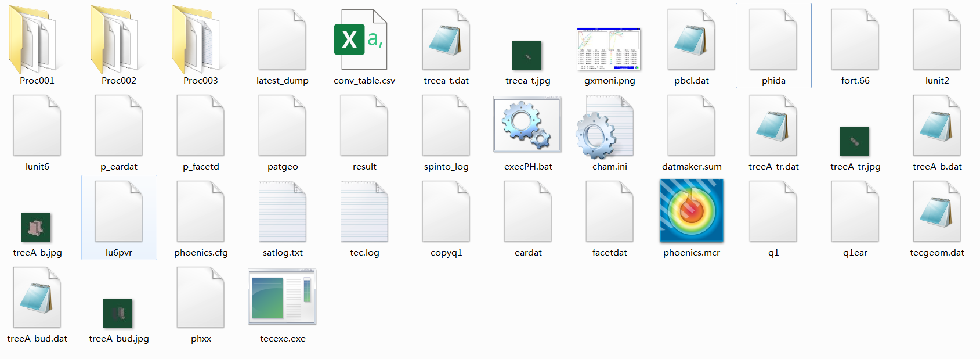This screenshot has height=359, width=980.
Task: Select the treea-t.dat notepad file
Action: (446, 41)
